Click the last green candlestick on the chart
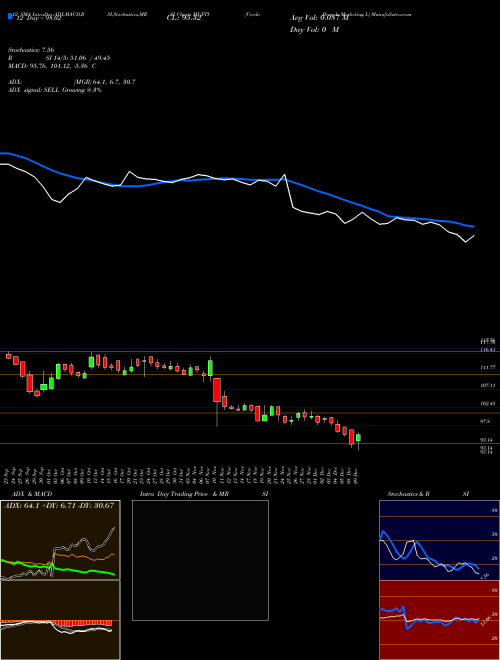 [359, 438]
